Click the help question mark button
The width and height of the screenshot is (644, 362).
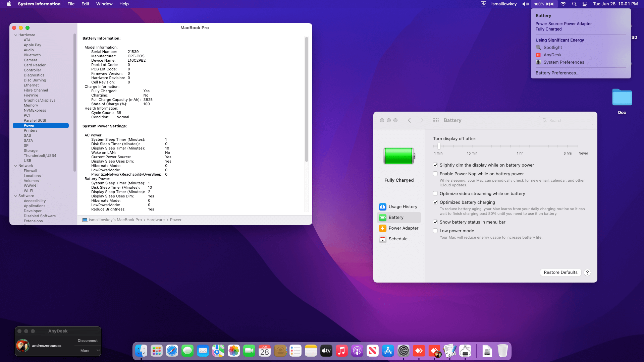click(587, 273)
